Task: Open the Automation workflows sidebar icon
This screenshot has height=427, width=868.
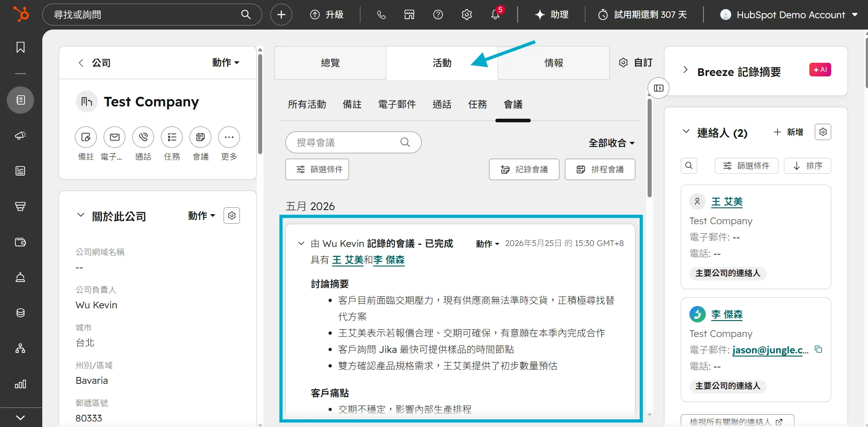Action: (20, 348)
